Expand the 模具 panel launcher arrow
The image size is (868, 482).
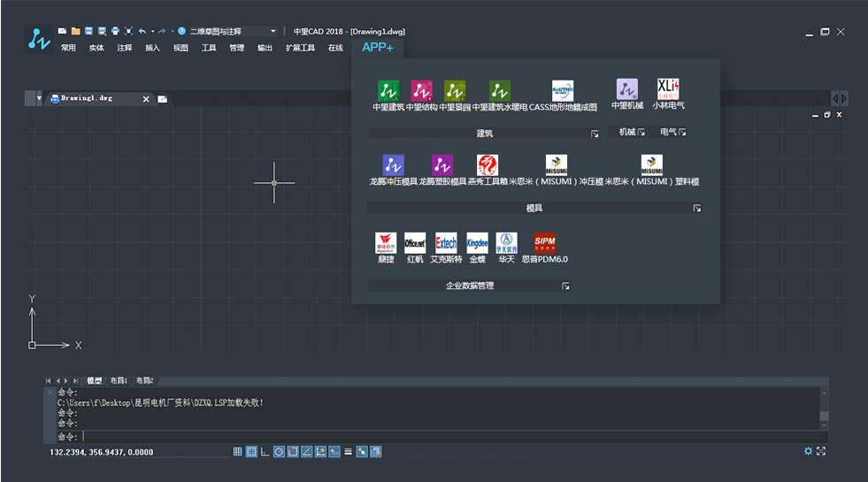(x=697, y=209)
